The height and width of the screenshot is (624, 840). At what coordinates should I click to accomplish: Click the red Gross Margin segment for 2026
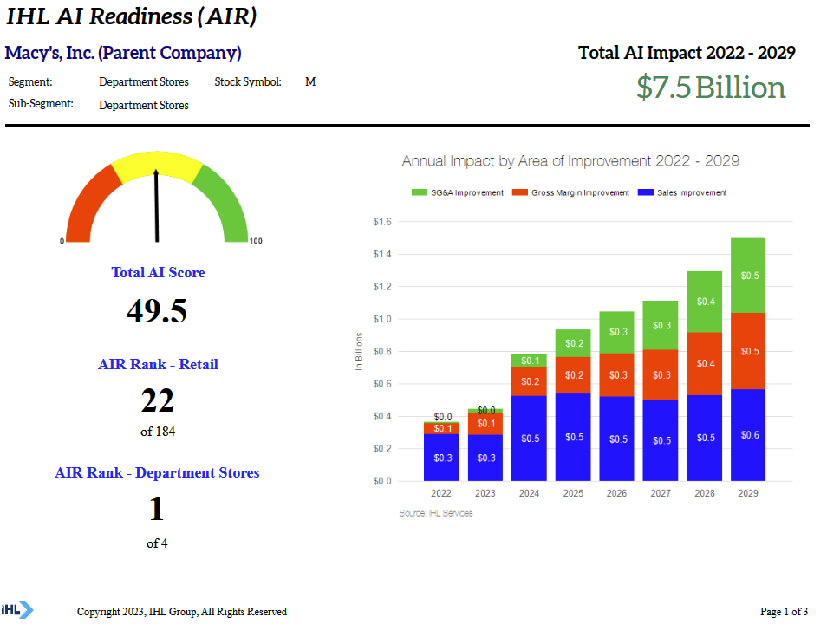click(617, 375)
